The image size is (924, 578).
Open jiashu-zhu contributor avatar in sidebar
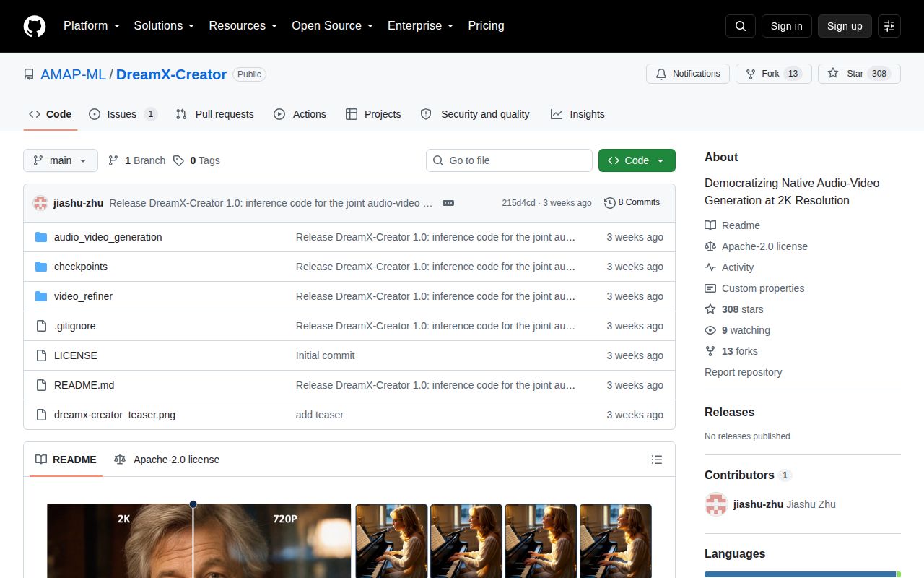click(716, 504)
